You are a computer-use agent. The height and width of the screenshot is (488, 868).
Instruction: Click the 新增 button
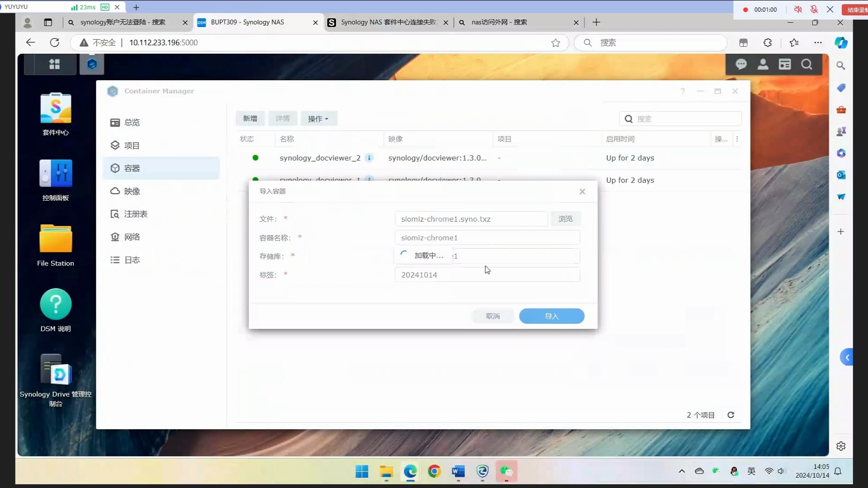coord(250,119)
